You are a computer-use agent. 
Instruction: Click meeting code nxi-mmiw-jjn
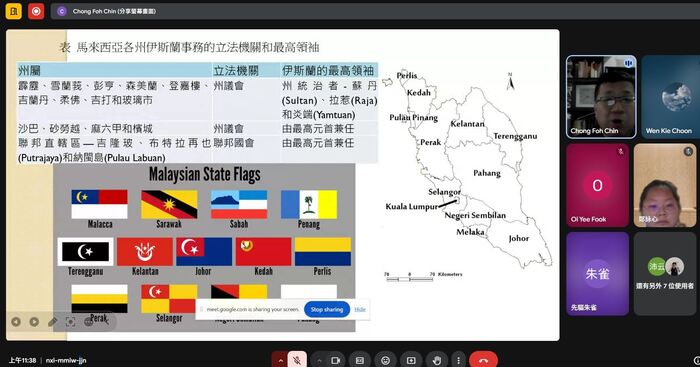coord(66,360)
